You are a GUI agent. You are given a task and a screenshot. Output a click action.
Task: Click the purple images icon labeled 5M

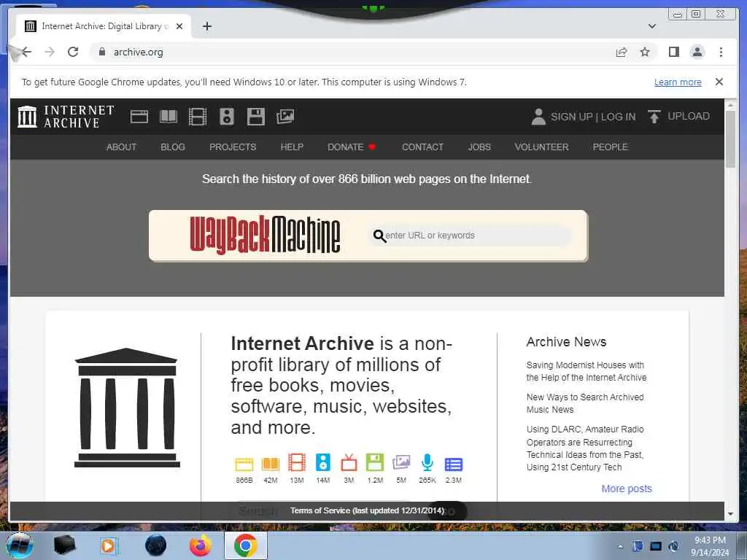point(401,463)
